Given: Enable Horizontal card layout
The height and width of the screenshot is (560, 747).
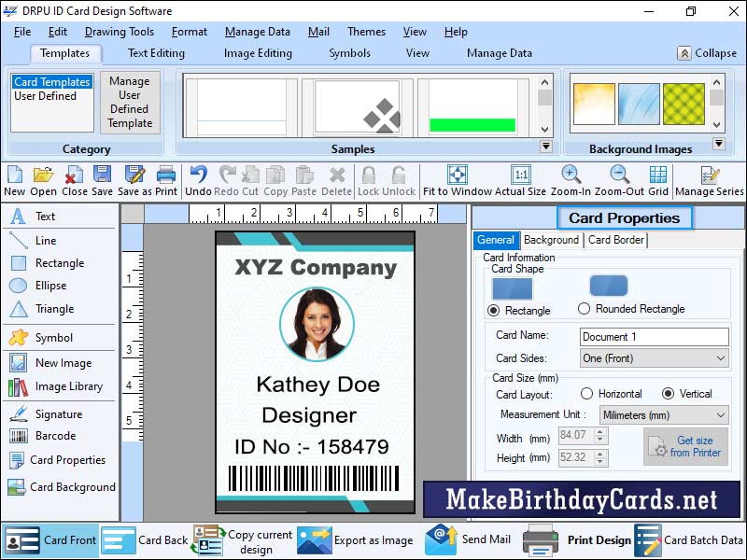Looking at the screenshot, I should click(588, 393).
